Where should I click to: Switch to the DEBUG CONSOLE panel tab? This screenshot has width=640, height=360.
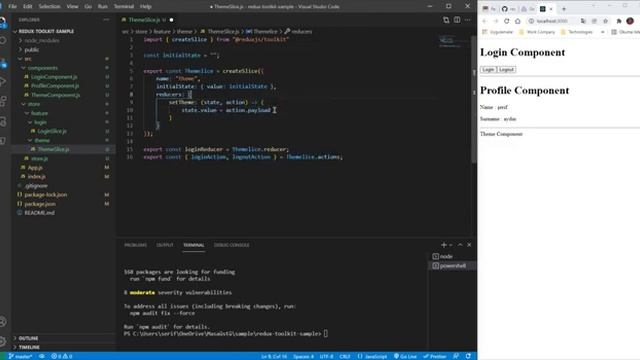(x=231, y=245)
